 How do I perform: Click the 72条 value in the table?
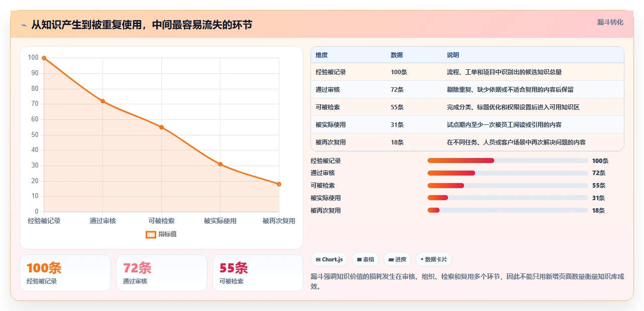click(x=397, y=90)
